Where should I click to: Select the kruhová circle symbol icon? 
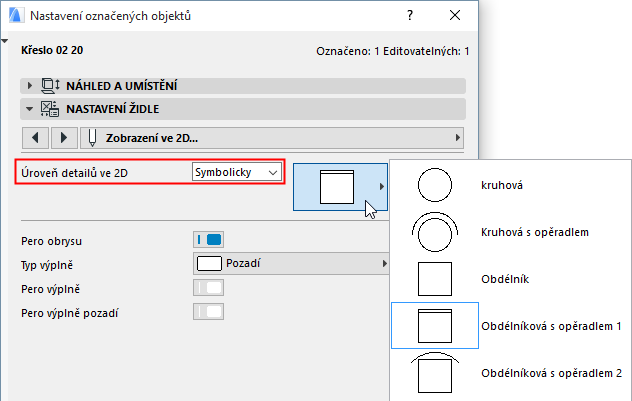435,185
